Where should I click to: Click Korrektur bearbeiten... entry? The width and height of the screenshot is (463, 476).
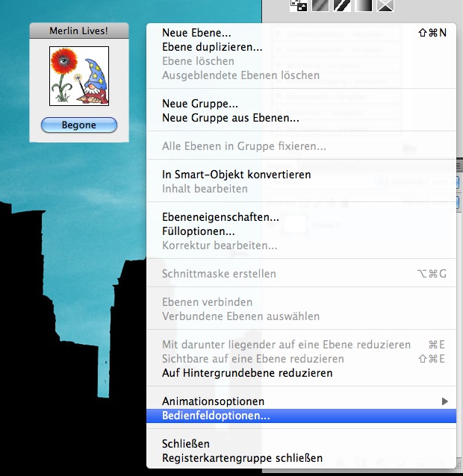click(301, 245)
